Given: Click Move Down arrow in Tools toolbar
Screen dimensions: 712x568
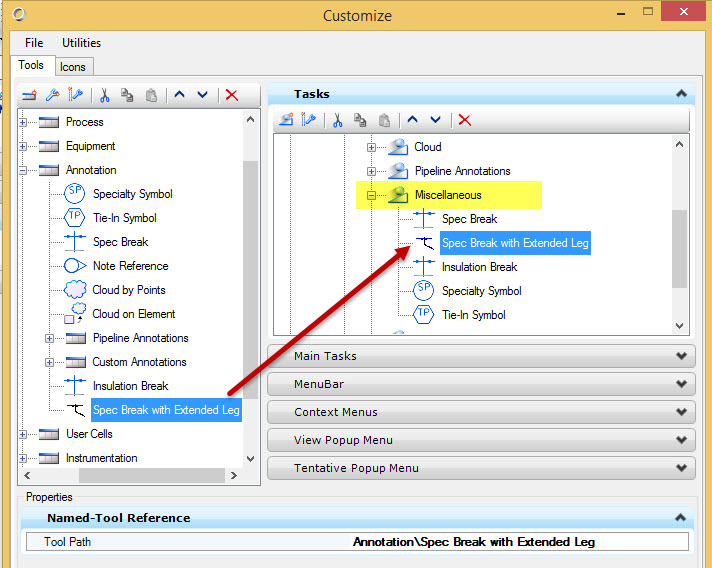Looking at the screenshot, I should tap(203, 95).
